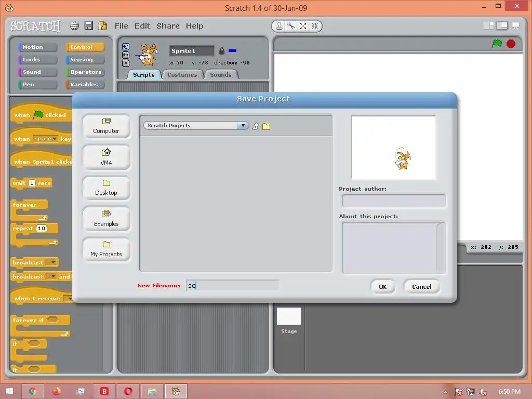Click the save floppy disk toolbar icon
Viewport: 532px width, 399px height.
click(88, 26)
